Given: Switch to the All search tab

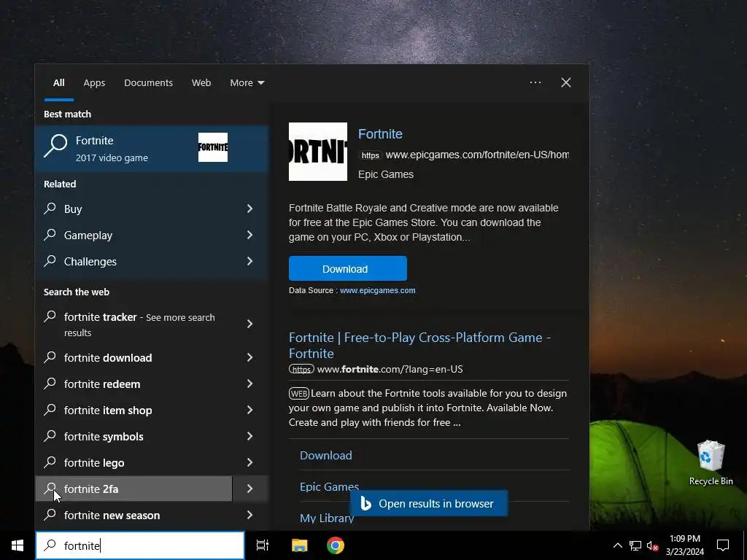Looking at the screenshot, I should click(x=58, y=83).
